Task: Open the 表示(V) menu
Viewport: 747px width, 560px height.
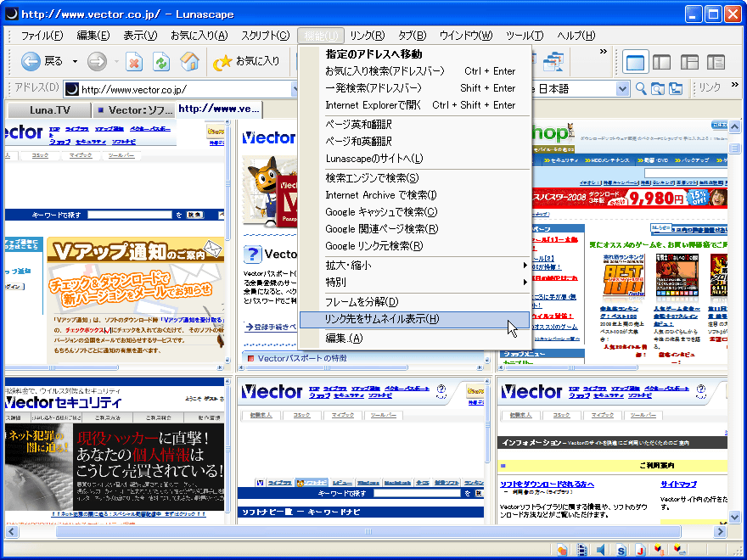Action: point(141,36)
